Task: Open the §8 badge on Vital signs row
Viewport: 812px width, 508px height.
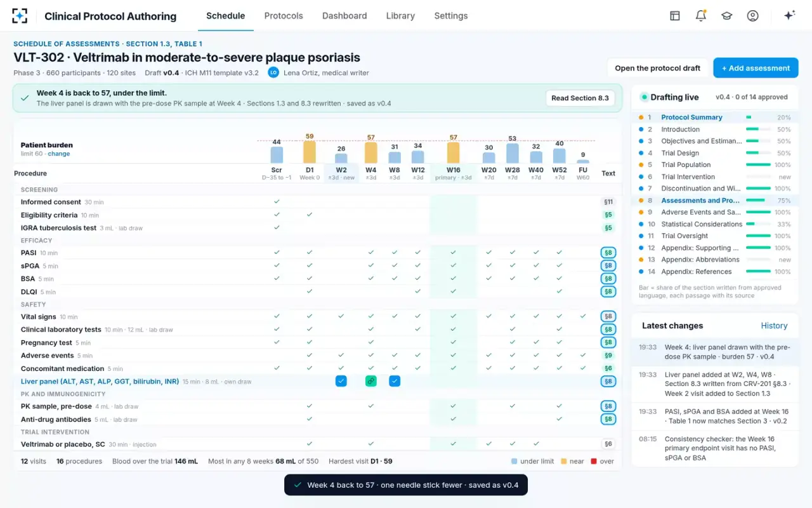Action: [x=608, y=316]
